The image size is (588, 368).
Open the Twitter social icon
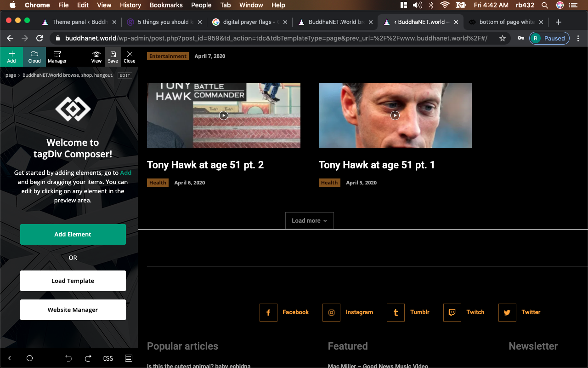coord(507,312)
